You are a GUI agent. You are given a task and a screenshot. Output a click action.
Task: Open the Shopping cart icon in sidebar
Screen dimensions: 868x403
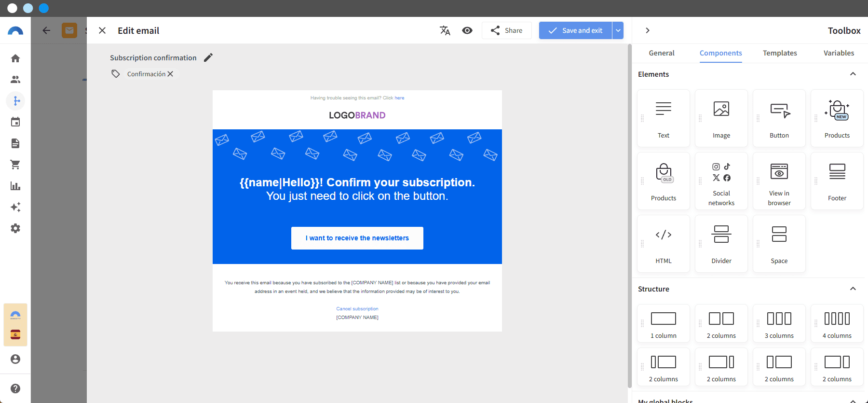point(15,165)
